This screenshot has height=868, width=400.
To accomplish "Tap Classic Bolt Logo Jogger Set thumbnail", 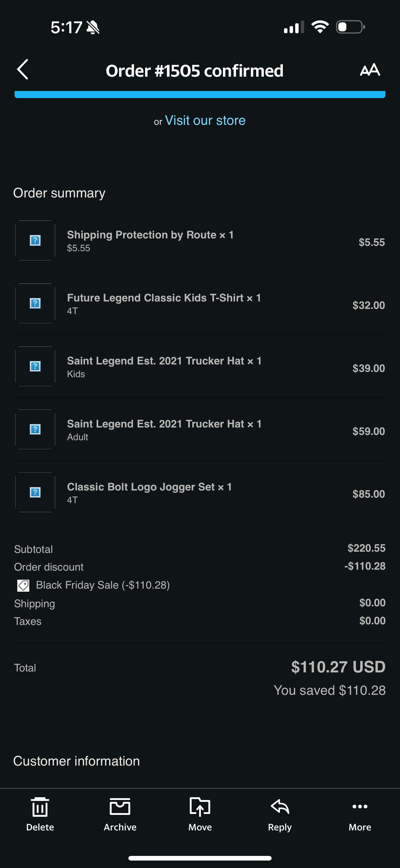I will point(35,493).
